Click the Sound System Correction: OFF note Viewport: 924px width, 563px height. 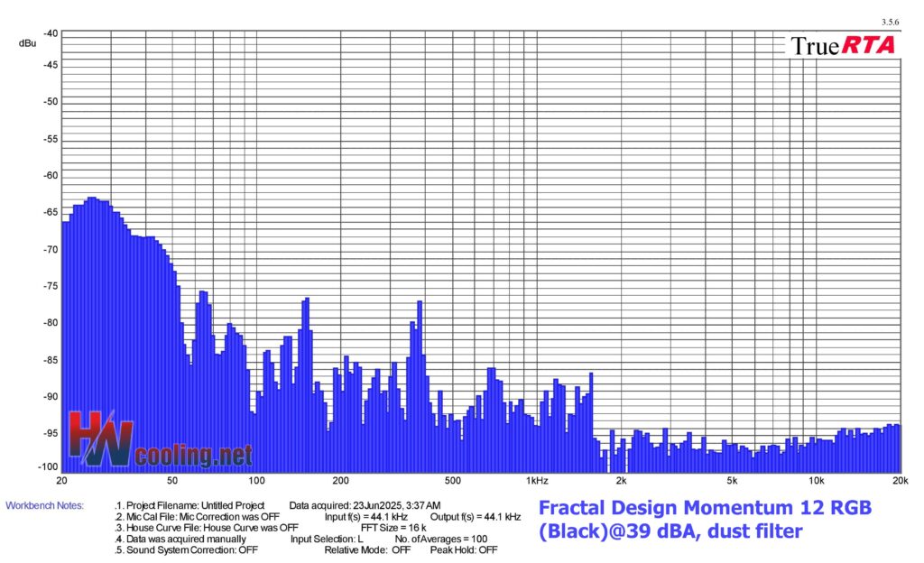186,550
